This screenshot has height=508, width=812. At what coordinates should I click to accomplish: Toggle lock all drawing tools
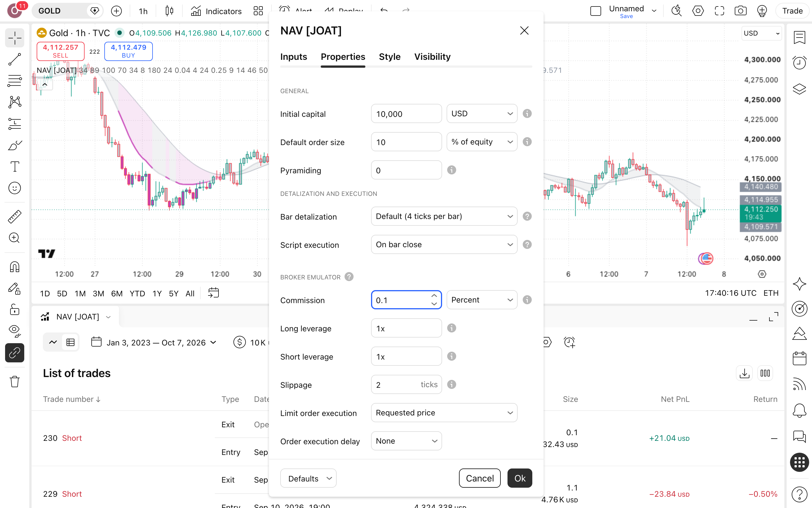[x=15, y=309]
